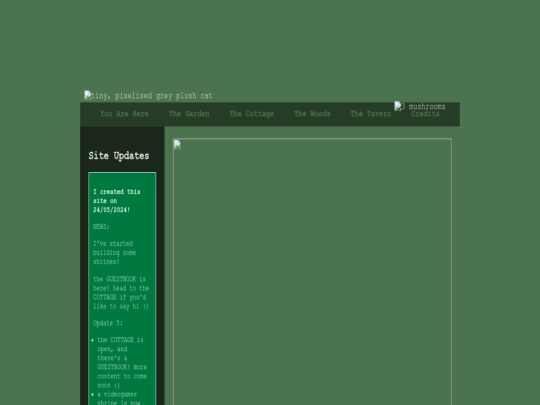Click 'the COTTAGE is open' bullet
The width and height of the screenshot is (540, 405).
tap(122, 363)
